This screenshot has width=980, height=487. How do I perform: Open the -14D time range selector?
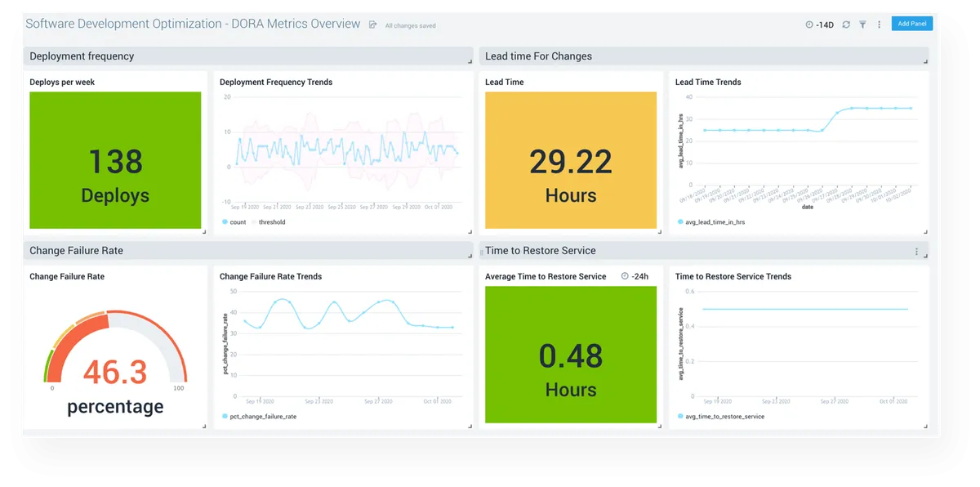(x=820, y=25)
